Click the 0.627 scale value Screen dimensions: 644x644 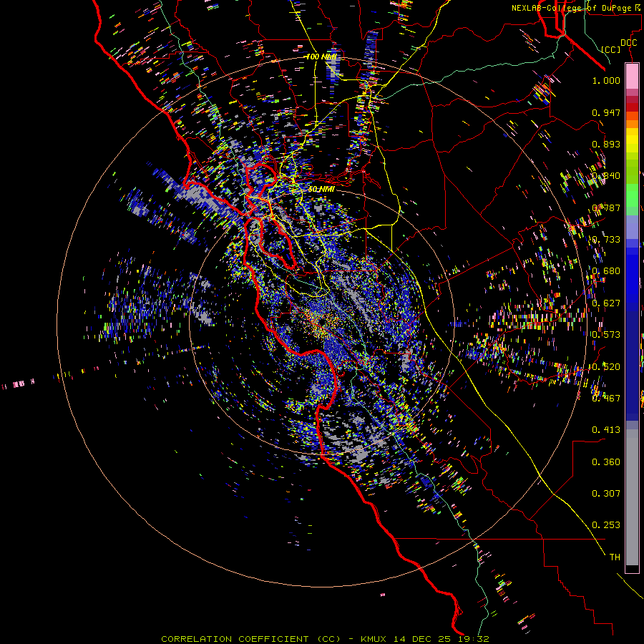606,303
